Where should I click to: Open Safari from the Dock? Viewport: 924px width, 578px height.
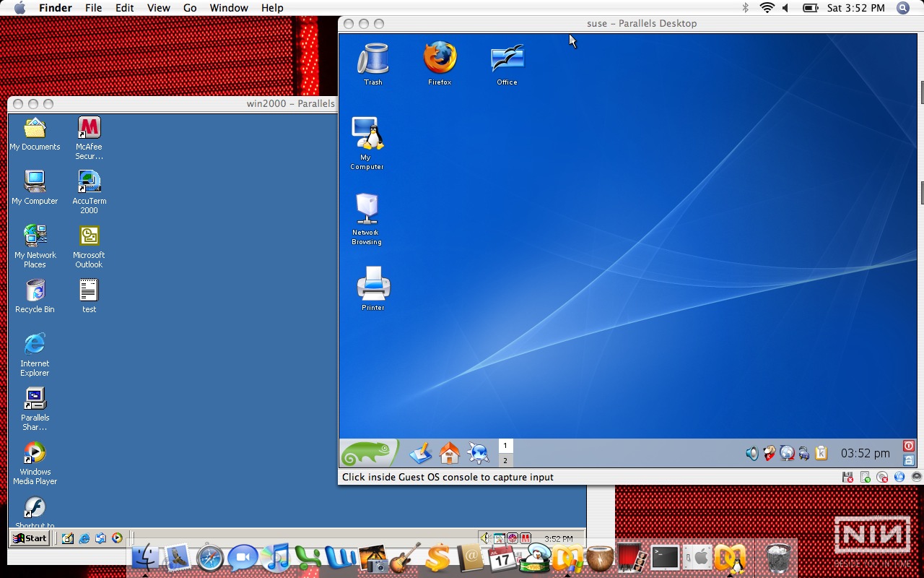pyautogui.click(x=211, y=558)
